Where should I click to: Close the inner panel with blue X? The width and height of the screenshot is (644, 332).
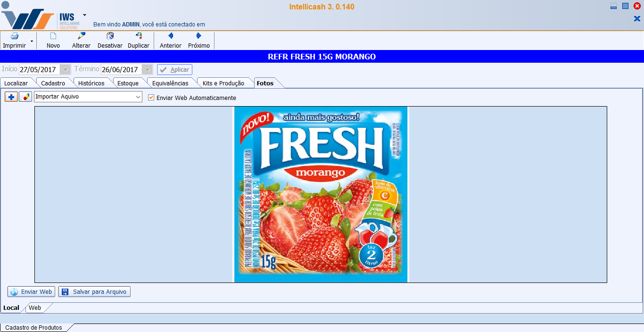[637, 19]
